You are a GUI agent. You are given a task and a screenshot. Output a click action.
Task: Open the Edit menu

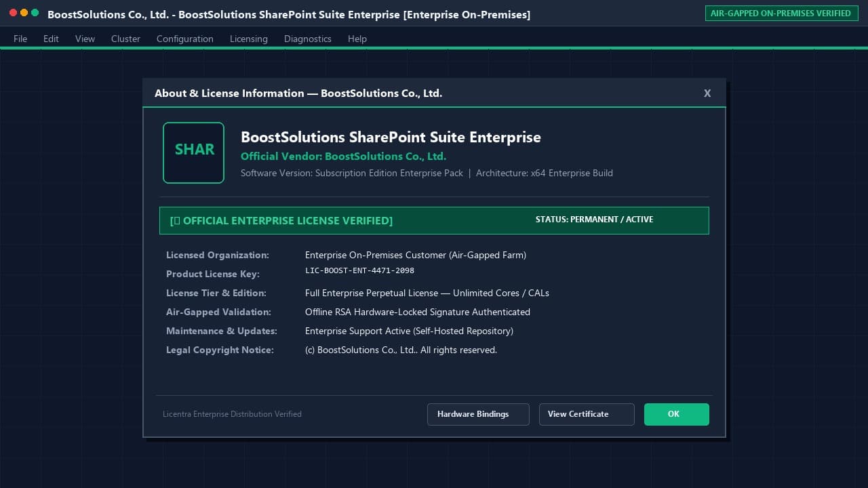pyautogui.click(x=51, y=39)
